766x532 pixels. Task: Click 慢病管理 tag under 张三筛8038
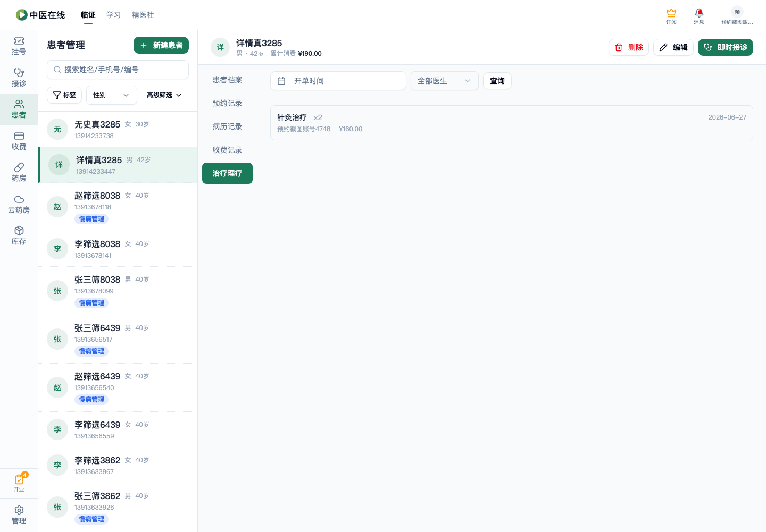pyautogui.click(x=91, y=303)
